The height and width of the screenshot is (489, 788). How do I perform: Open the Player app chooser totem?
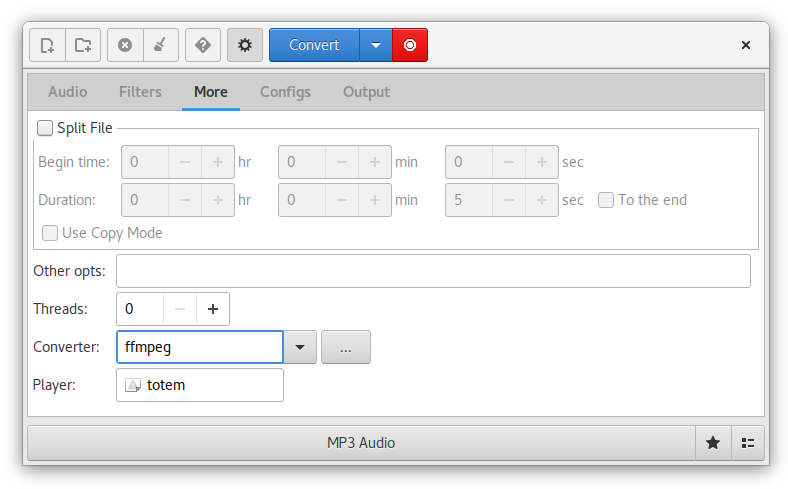tap(200, 385)
